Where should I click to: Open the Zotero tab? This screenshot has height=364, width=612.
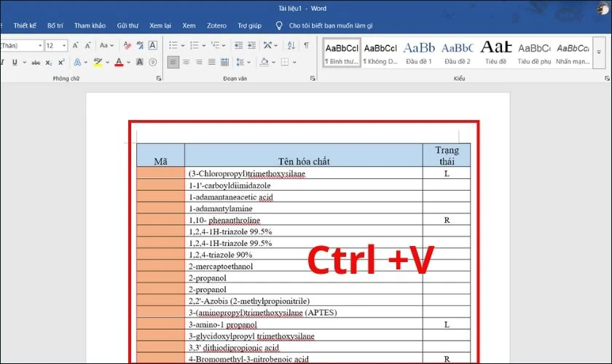click(216, 25)
